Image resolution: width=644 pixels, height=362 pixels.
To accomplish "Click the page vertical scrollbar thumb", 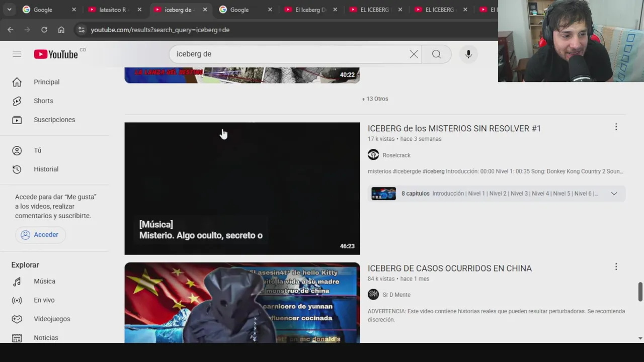I will coord(640,292).
